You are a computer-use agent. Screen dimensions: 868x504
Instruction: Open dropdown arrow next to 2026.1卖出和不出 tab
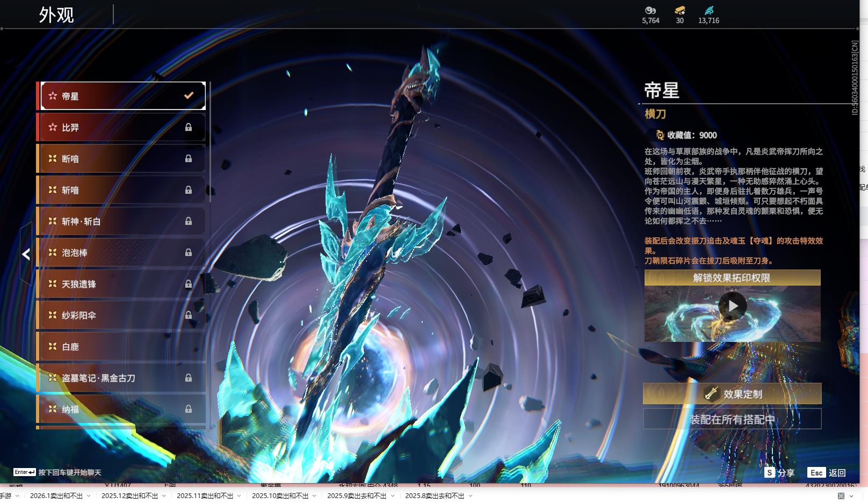click(x=89, y=496)
